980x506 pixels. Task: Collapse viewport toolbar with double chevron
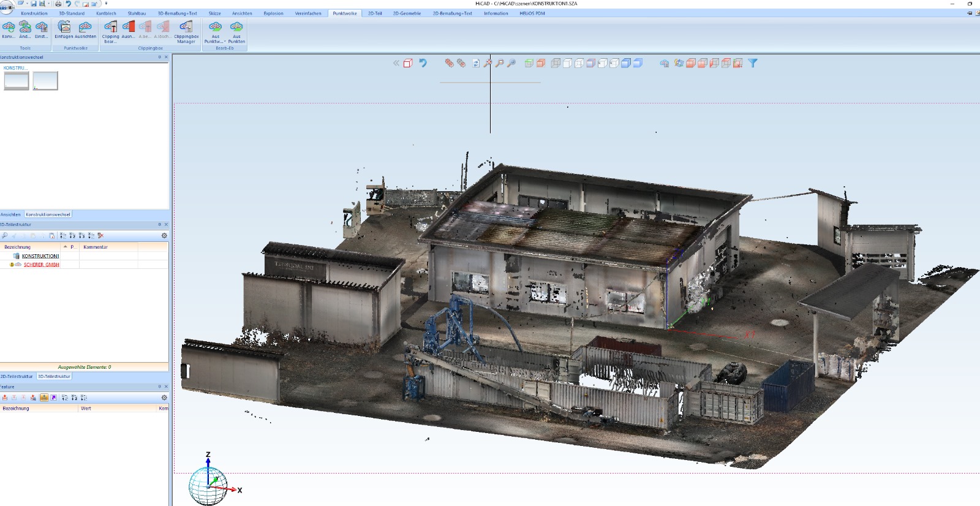(x=396, y=63)
